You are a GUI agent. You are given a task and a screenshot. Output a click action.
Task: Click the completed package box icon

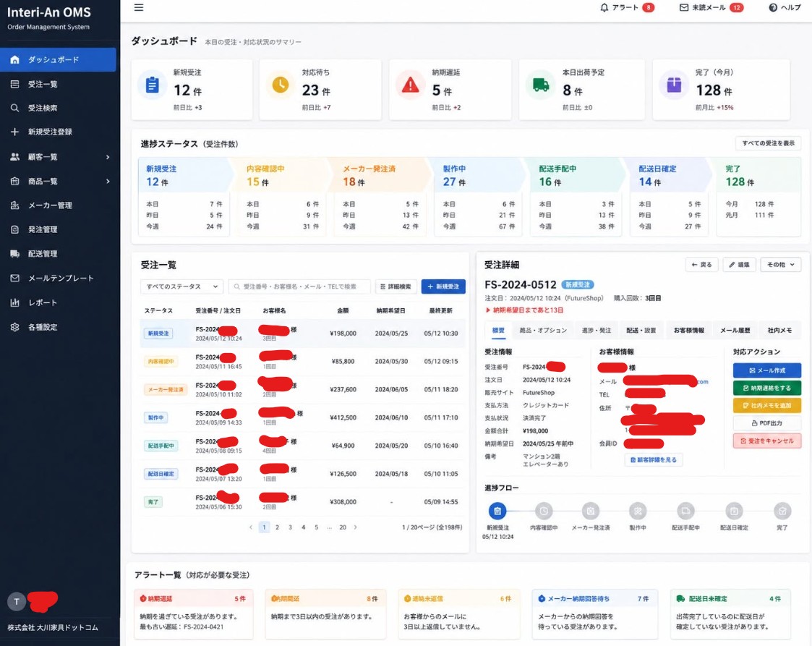pyautogui.click(x=674, y=85)
